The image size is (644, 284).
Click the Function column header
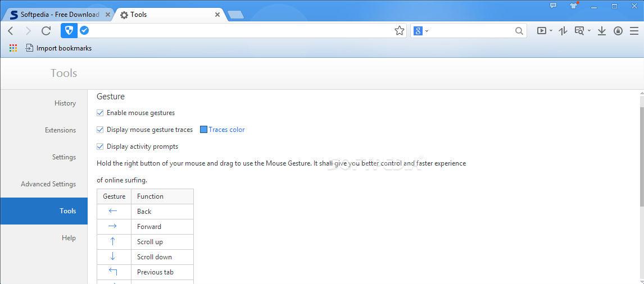pos(162,196)
